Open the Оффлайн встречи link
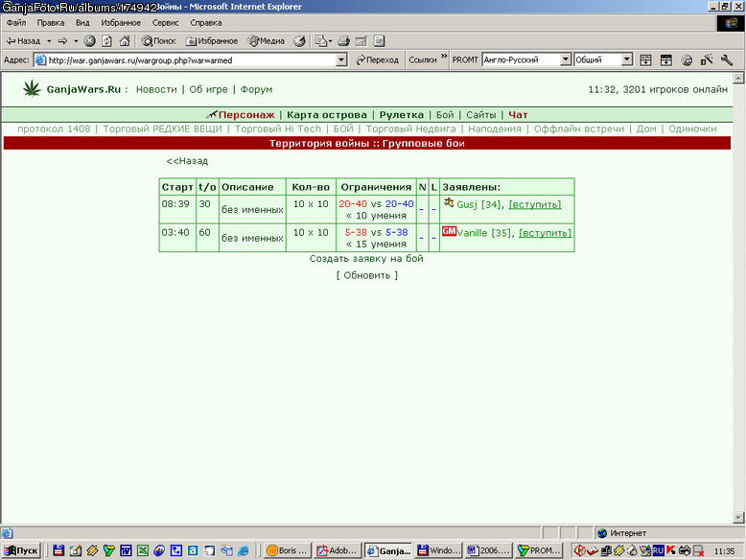The width and height of the screenshot is (746, 560). tap(578, 128)
